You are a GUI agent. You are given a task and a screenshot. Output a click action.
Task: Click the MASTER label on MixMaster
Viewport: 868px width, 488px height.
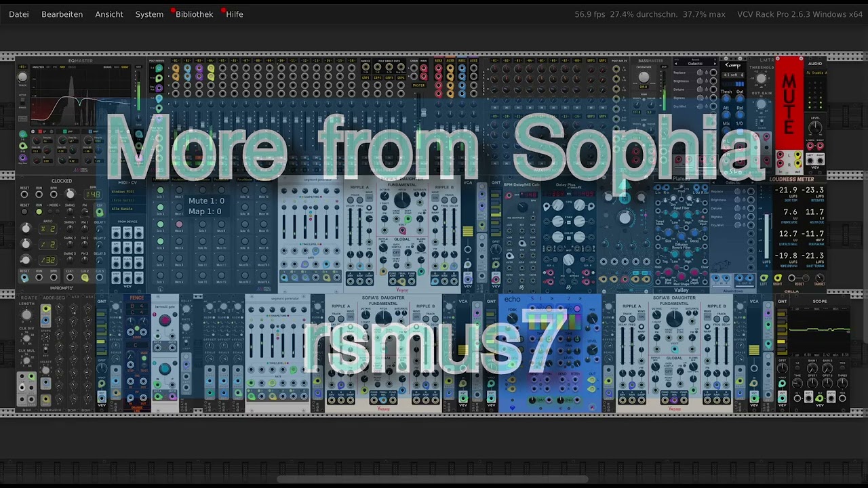pyautogui.click(x=419, y=85)
